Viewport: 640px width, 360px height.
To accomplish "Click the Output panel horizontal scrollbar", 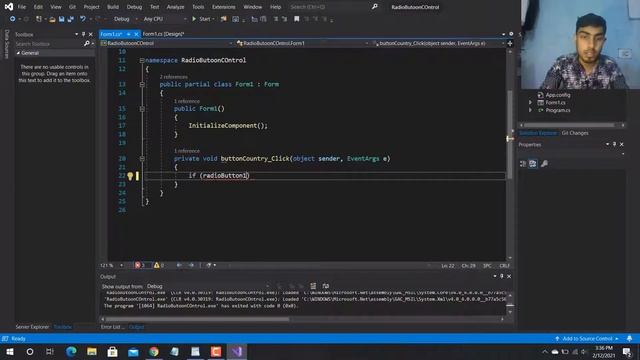I will (x=197, y=319).
